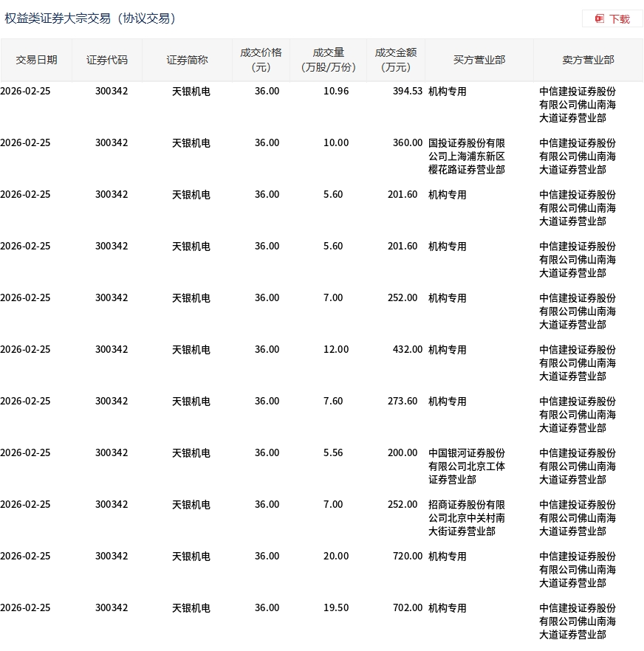Click the 卖方营业部 column header
The width and height of the screenshot is (644, 651).
coord(588,61)
